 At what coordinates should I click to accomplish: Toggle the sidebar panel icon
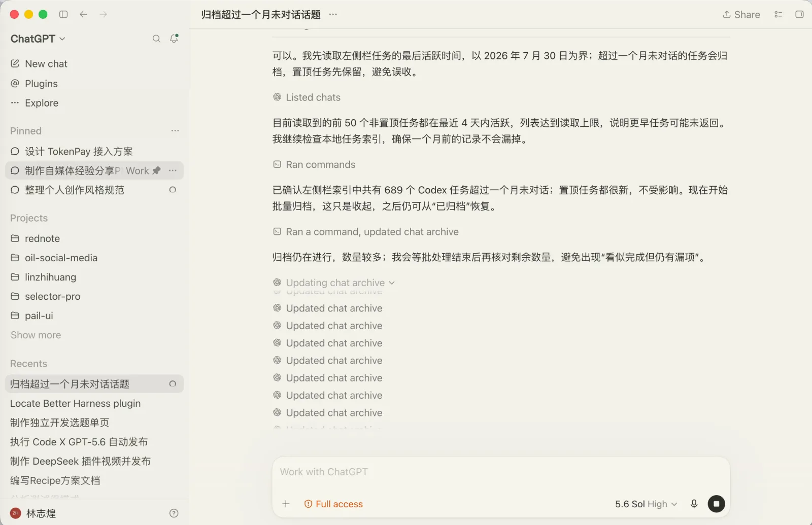(x=63, y=14)
